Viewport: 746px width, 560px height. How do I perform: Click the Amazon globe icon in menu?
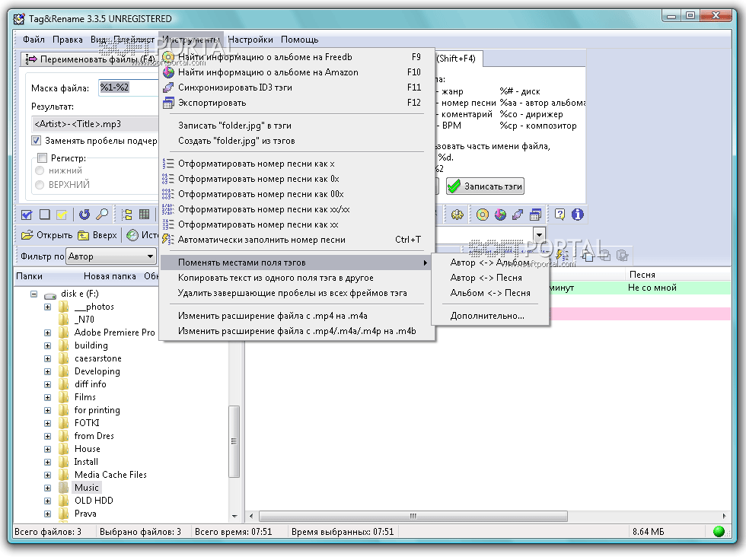168,72
